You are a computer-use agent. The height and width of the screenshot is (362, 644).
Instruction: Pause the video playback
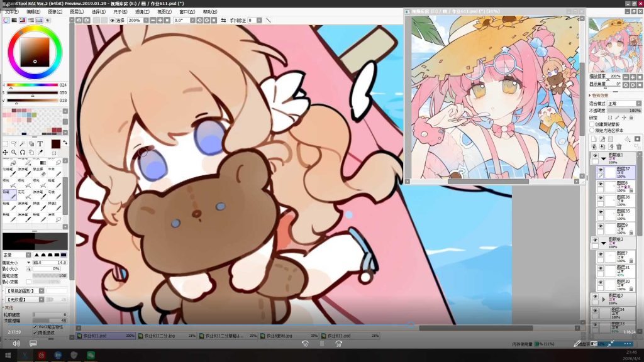[x=322, y=344]
